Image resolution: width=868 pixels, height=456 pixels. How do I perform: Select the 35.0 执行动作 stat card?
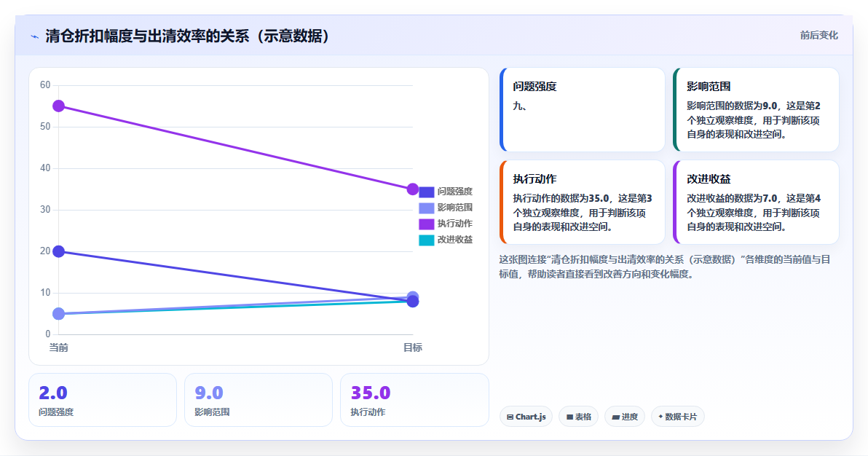click(414, 400)
